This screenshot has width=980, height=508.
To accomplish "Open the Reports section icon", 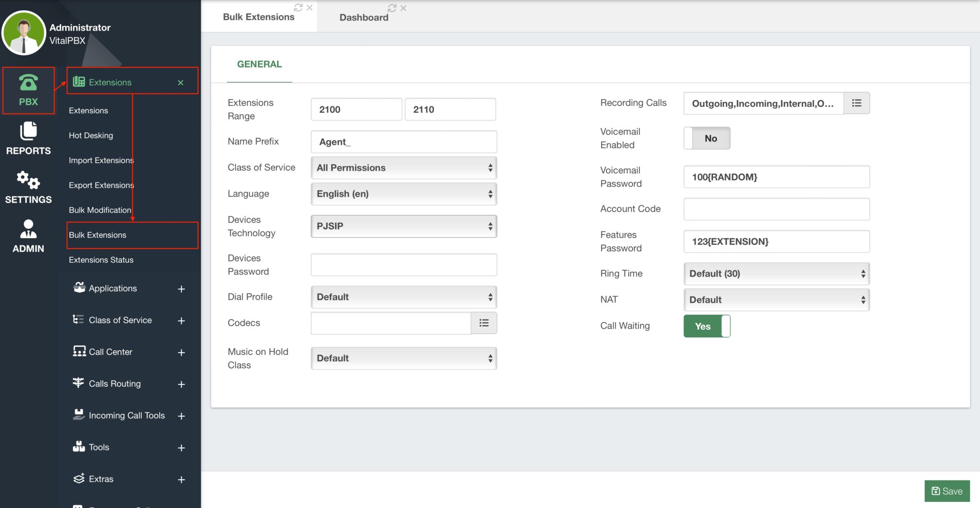I will (28, 131).
